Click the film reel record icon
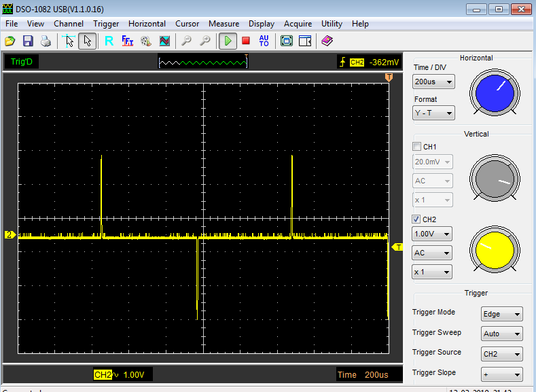 [x=146, y=41]
